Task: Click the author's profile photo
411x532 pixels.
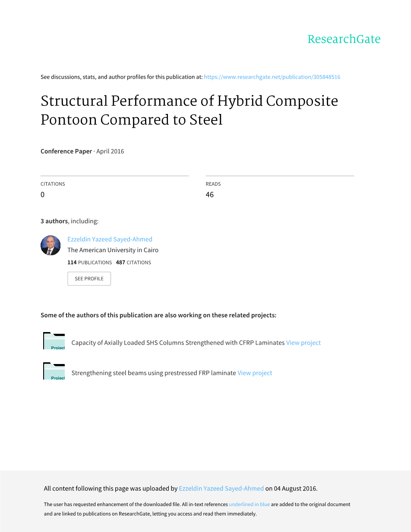Action: 51,245
